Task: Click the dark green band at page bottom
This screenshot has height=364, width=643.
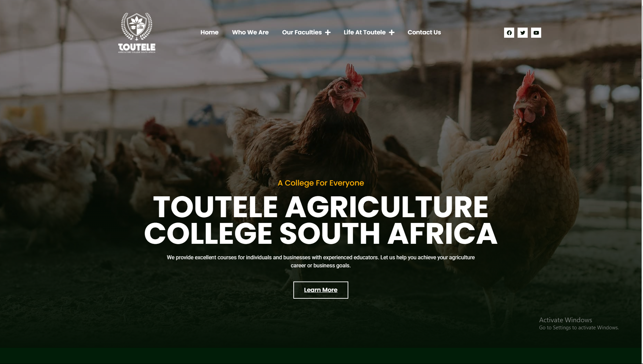Action: pyautogui.click(x=321, y=356)
